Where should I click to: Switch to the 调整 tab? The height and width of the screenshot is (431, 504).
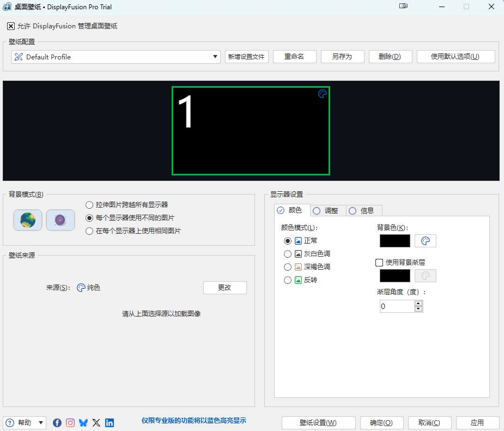pos(326,211)
